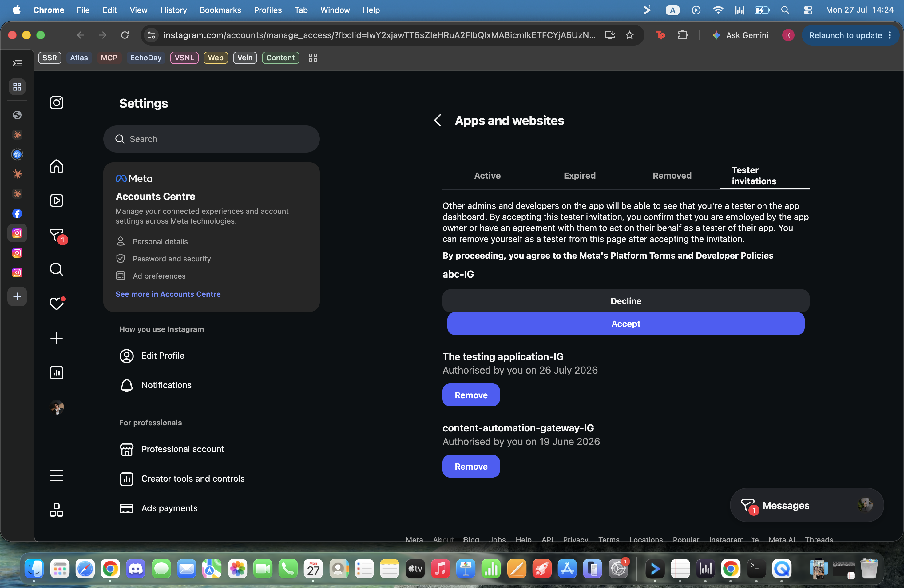Open Also from Meta squares icon
This screenshot has width=904, height=588.
tap(57, 510)
